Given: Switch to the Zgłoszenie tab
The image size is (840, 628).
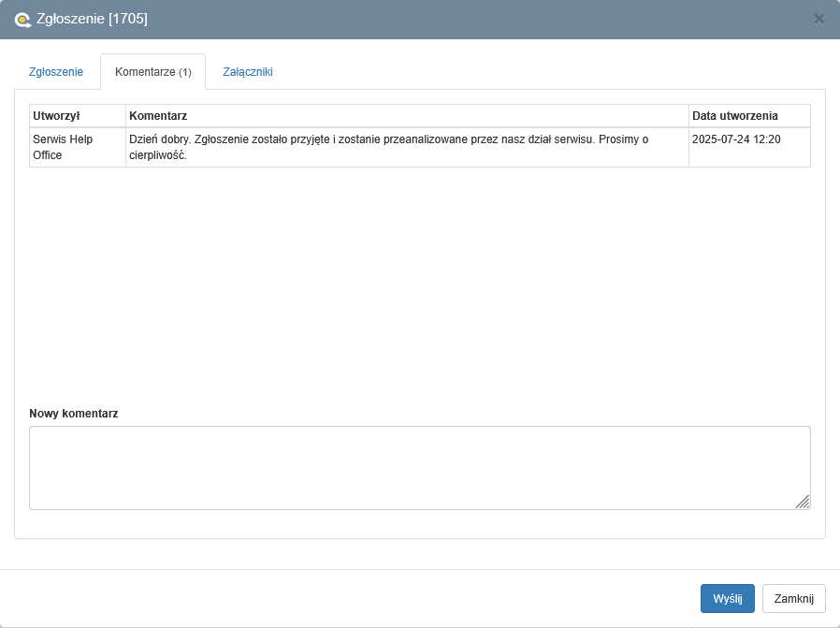Looking at the screenshot, I should pos(57,72).
